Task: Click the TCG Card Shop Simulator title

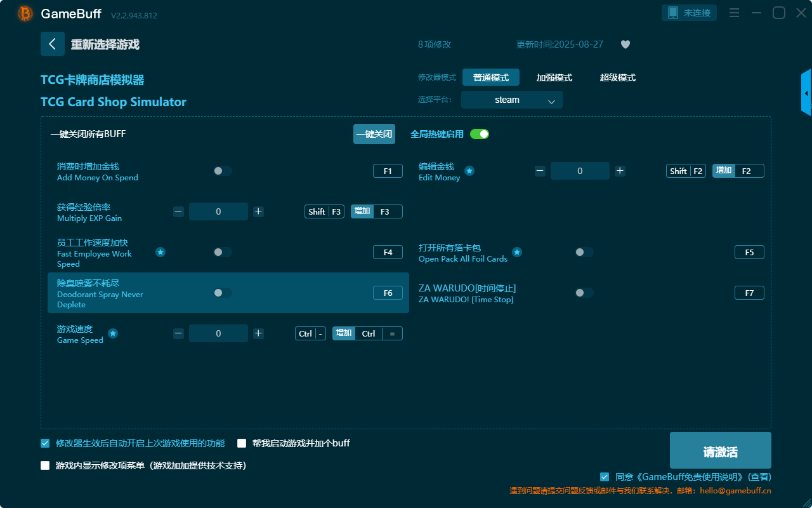Action: [114, 102]
